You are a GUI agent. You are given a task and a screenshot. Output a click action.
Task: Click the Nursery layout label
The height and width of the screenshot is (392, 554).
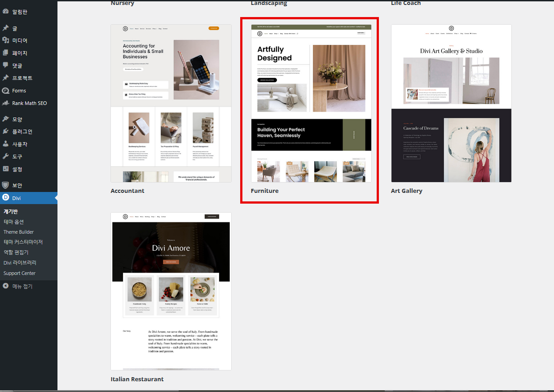[x=123, y=3]
